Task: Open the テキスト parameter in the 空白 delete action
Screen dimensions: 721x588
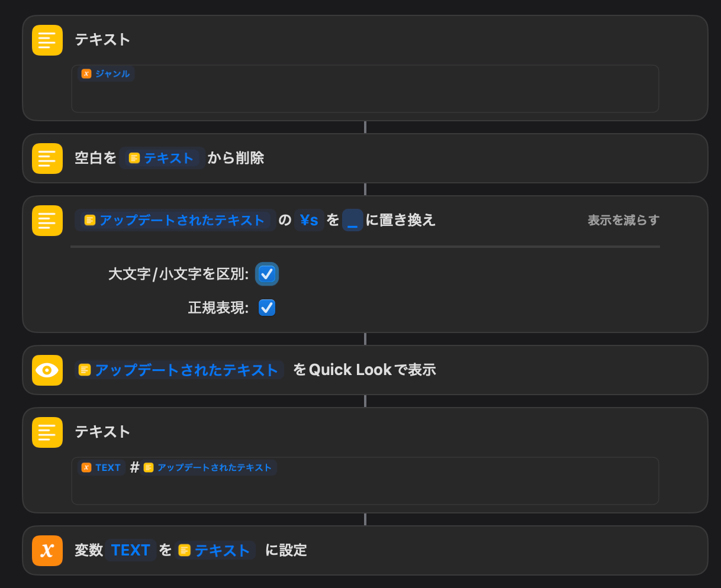Action: click(x=162, y=159)
